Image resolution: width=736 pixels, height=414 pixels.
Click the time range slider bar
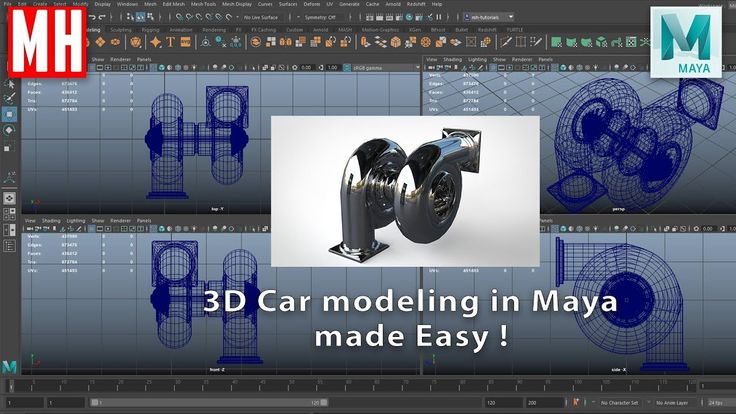tap(209, 403)
